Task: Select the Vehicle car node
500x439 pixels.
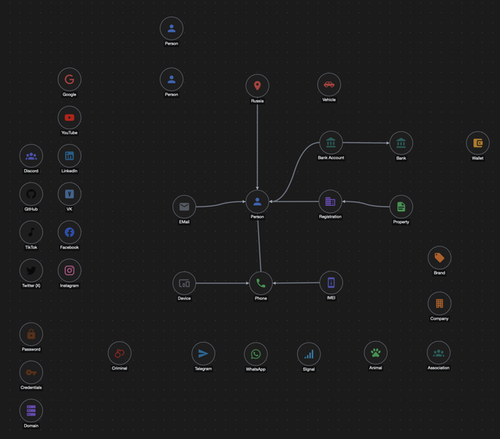Action: (329, 85)
